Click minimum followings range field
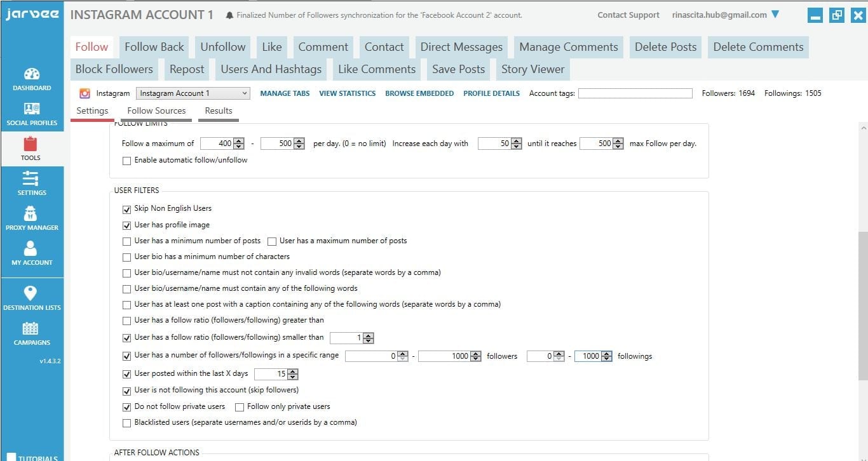The height and width of the screenshot is (461, 868). 546,356
